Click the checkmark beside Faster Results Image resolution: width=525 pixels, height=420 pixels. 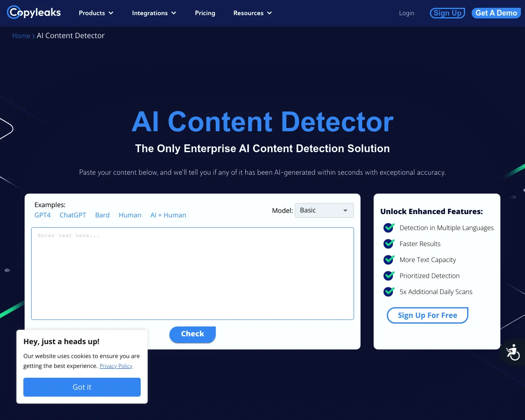coord(388,244)
